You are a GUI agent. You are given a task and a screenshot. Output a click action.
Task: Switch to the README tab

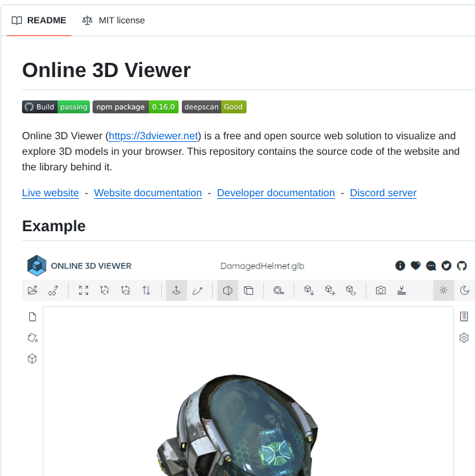click(39, 20)
